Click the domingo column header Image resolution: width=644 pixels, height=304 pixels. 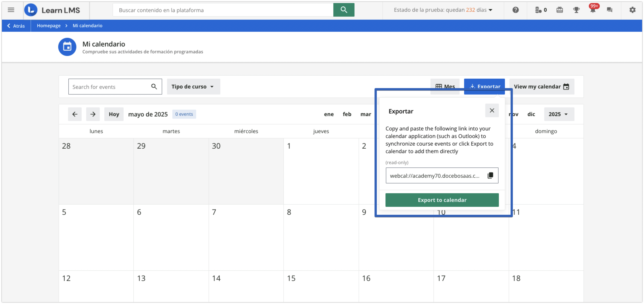coord(546,131)
